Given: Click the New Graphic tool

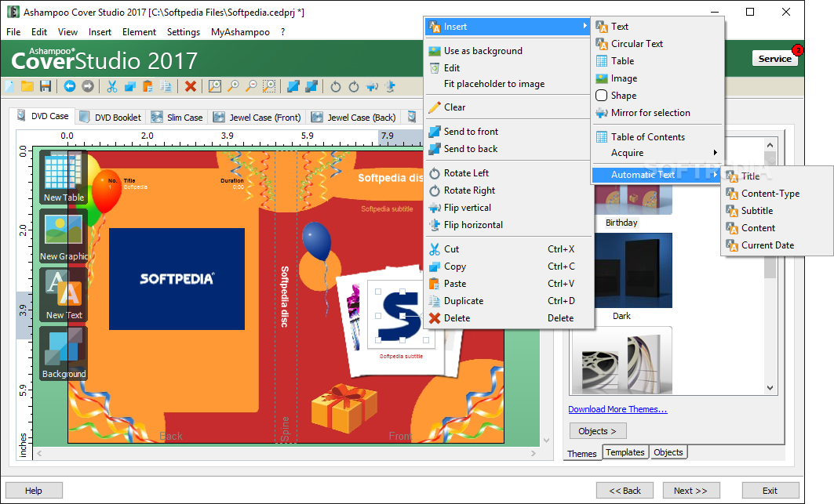Looking at the screenshot, I should tap(64, 236).
